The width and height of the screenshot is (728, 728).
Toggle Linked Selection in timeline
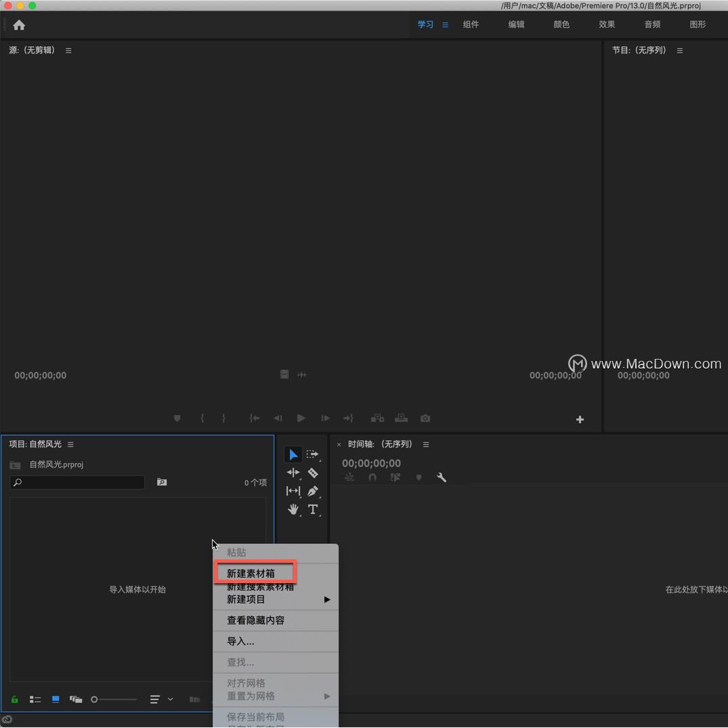395,477
